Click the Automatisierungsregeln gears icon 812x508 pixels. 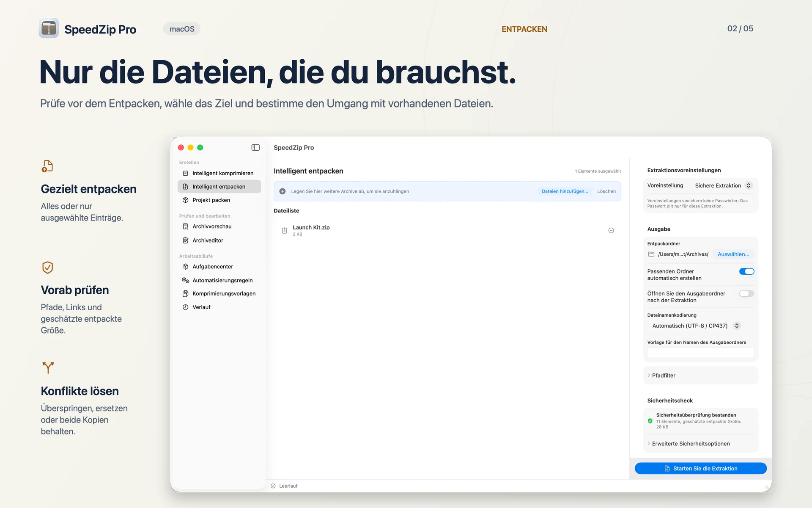point(185,280)
